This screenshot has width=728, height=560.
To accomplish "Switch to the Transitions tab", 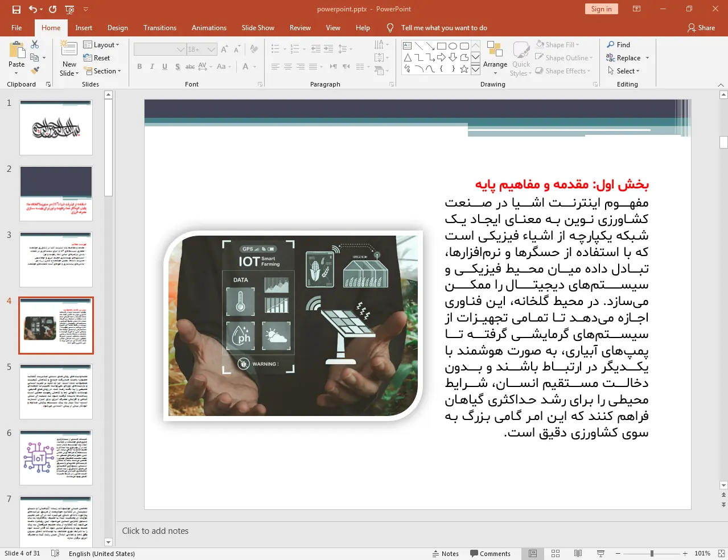I will [x=160, y=27].
